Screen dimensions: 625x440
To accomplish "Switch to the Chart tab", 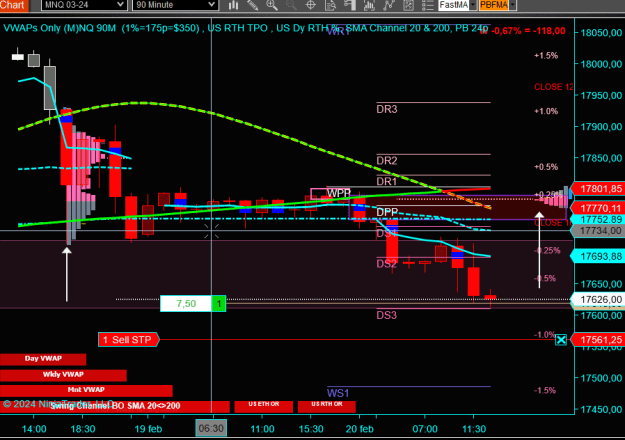I will pos(14,5).
